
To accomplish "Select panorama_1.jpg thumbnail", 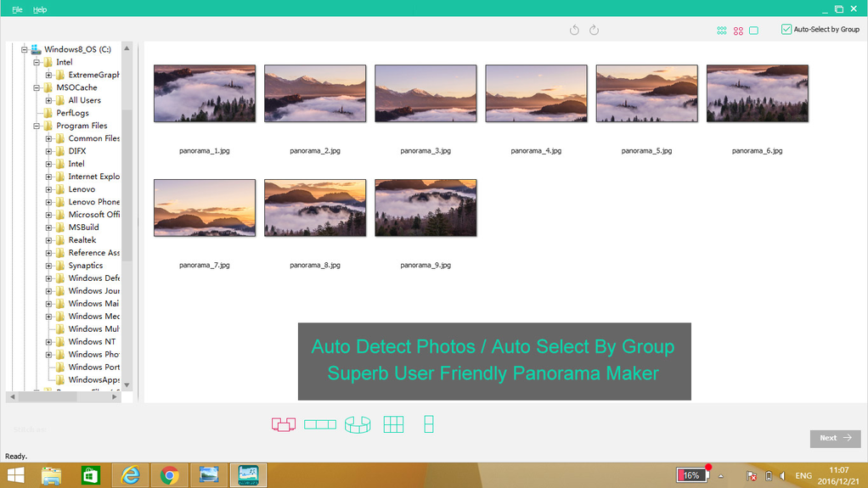I will 205,93.
